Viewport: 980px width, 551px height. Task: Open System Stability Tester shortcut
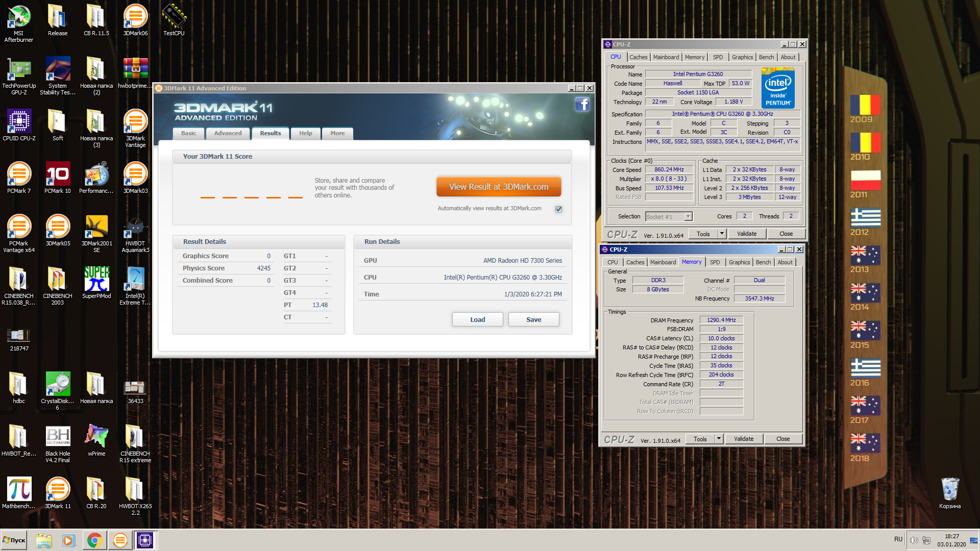click(x=58, y=76)
